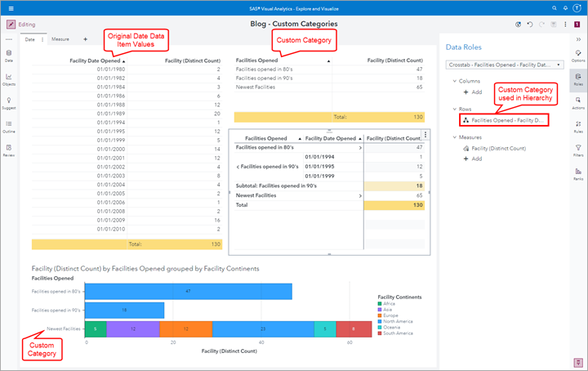Screen dimensions: 588x371
Task: Open the Date tab options menu
Action: click(42, 39)
